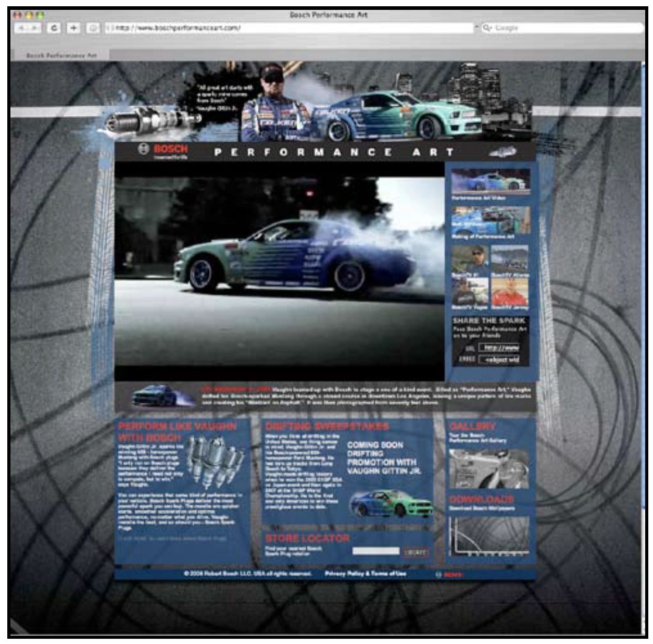Click the add bookmark plus button
The height and width of the screenshot is (644, 653).
74,28
